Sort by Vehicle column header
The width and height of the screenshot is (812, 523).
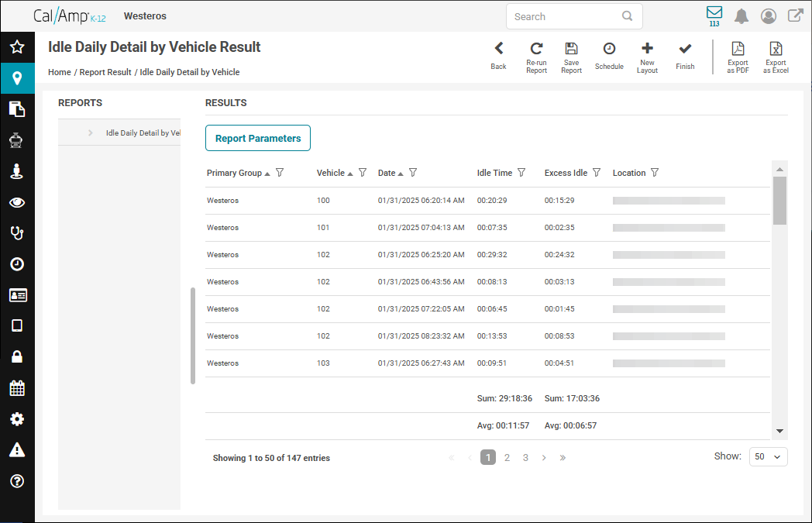point(335,173)
